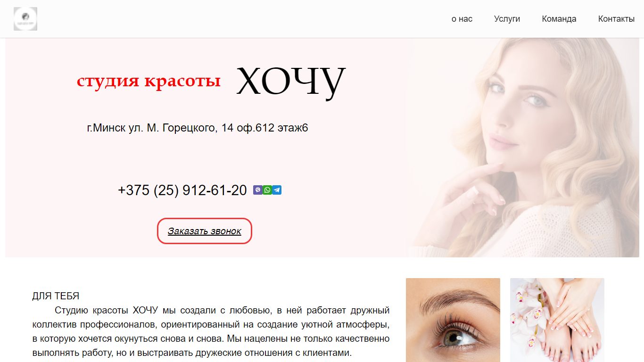This screenshot has height=362, width=644.
Task: Tap the green WhatsApp icon
Action: (x=267, y=190)
